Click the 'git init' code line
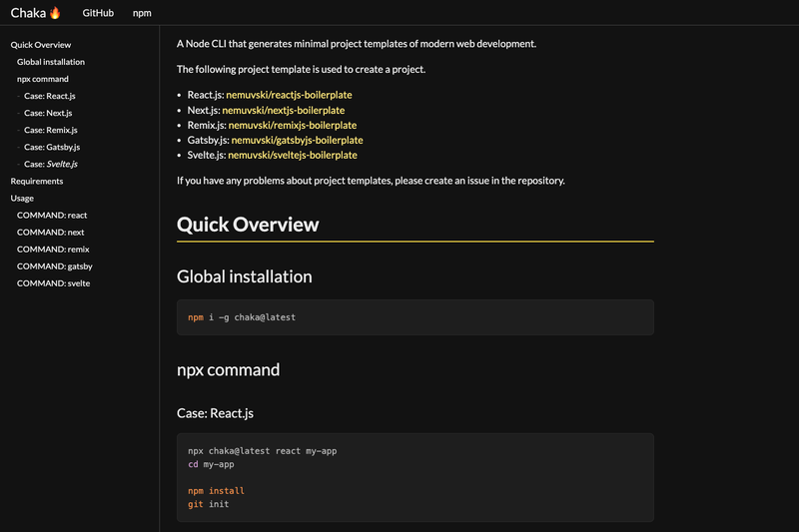Screen dimensions: 799x532 (x=209, y=504)
